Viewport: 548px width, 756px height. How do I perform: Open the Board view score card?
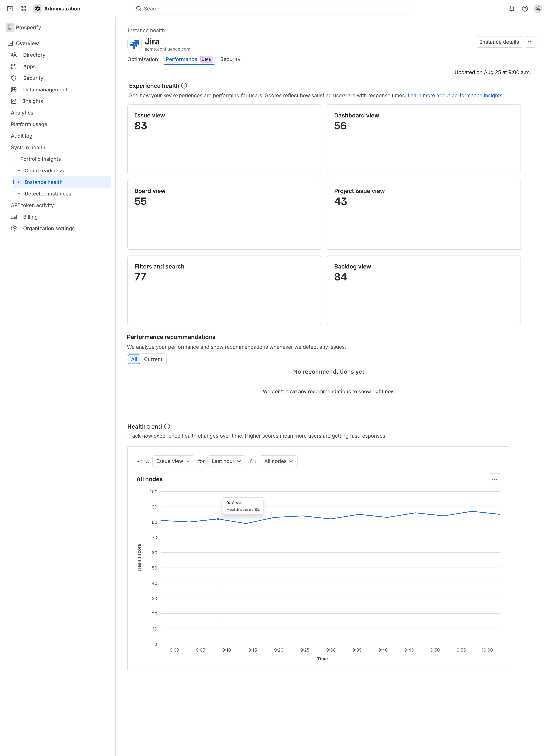(224, 215)
